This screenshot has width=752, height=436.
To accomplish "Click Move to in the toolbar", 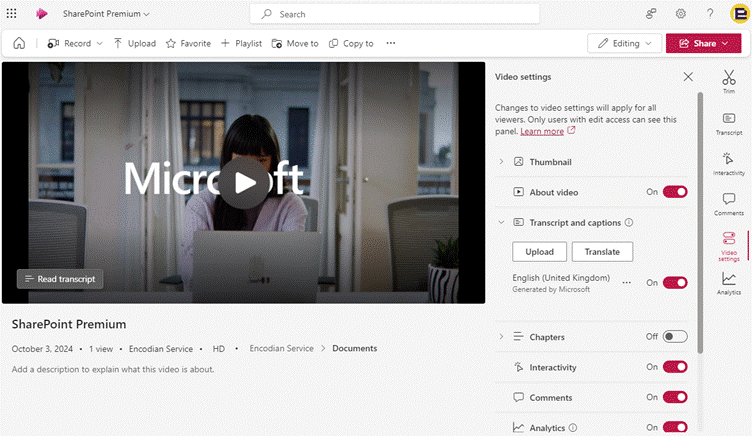I will pos(294,43).
